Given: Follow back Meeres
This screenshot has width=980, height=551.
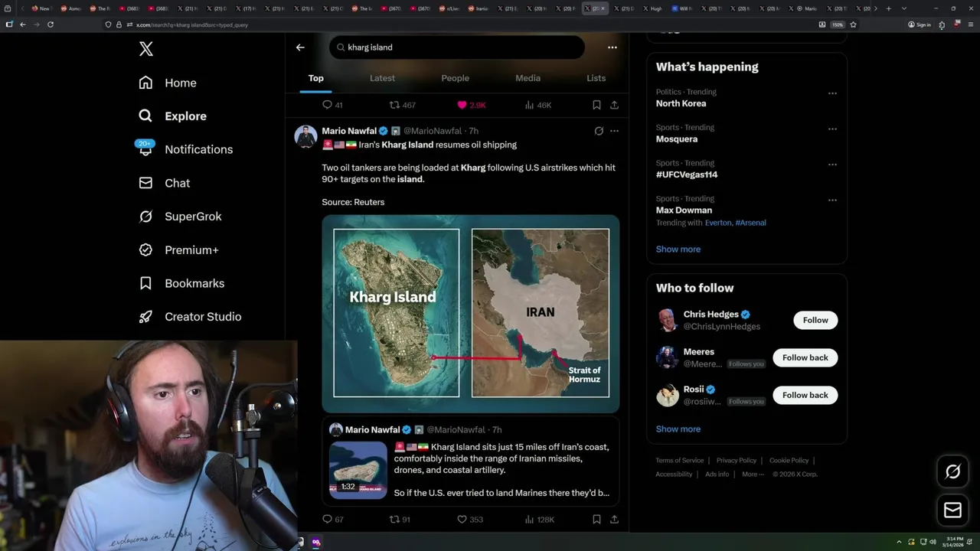Looking at the screenshot, I should [x=805, y=357].
